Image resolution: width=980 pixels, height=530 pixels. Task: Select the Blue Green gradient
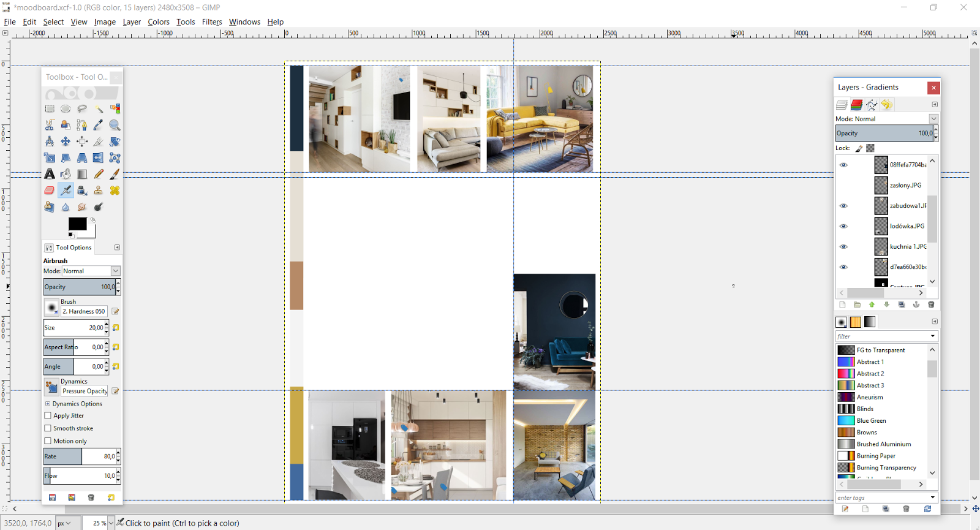click(x=882, y=421)
